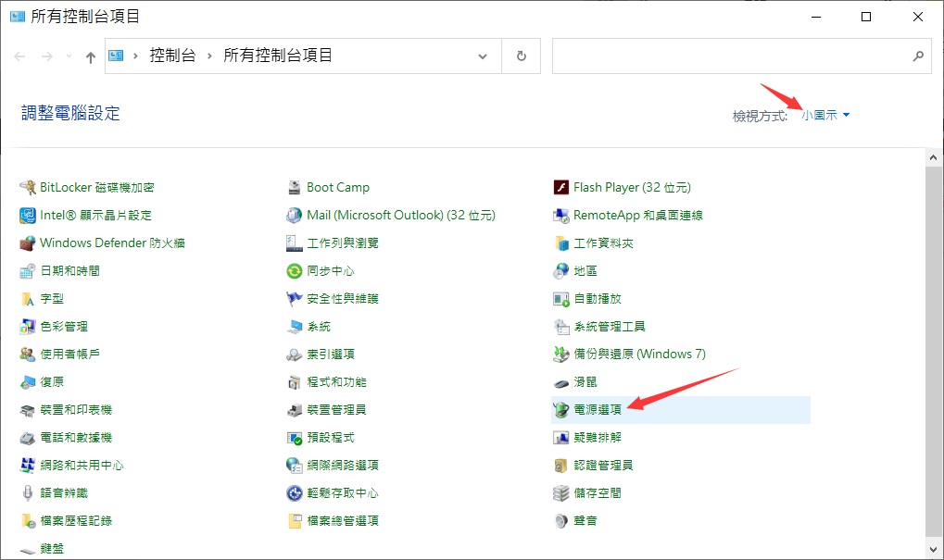Open the 認證管理員 icon
Screen dimensions: 944x560
pyautogui.click(x=561, y=465)
